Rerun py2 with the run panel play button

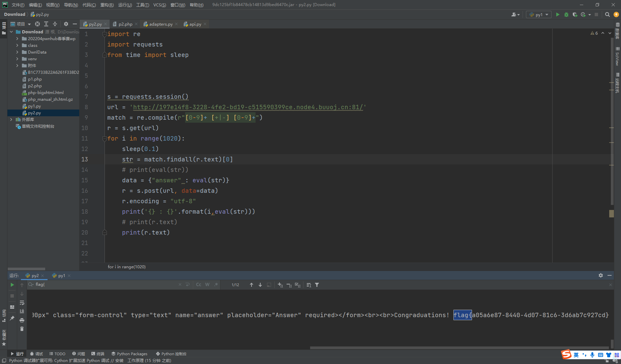point(12,285)
